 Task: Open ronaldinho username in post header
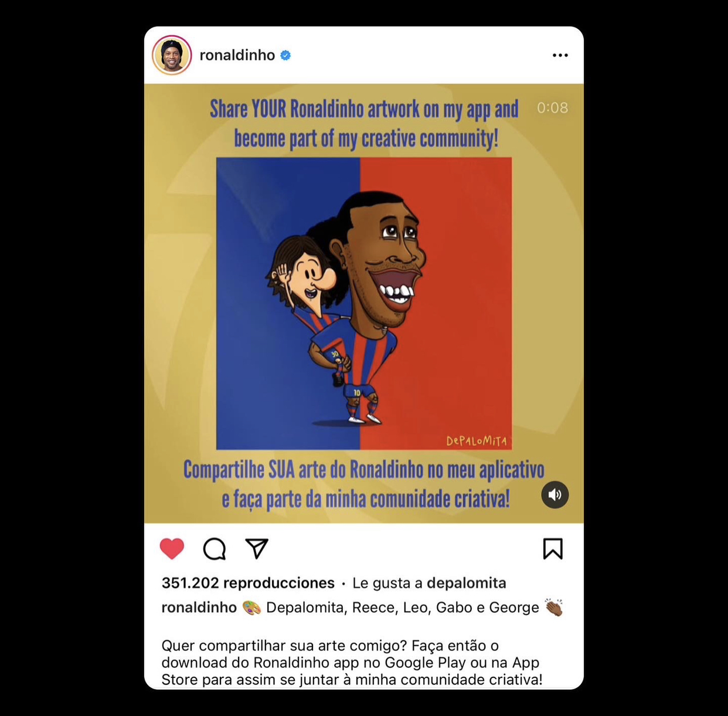237,55
